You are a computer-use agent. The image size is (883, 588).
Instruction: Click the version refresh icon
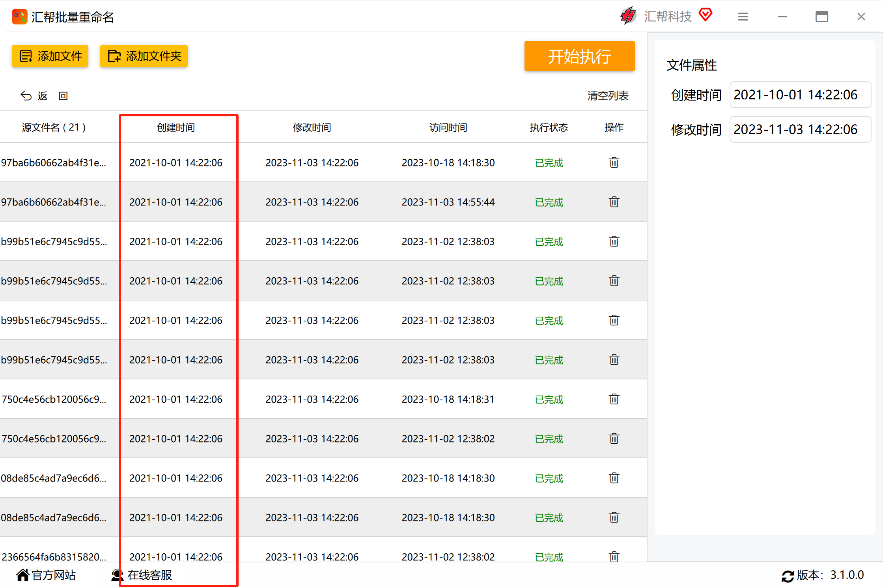pos(788,576)
